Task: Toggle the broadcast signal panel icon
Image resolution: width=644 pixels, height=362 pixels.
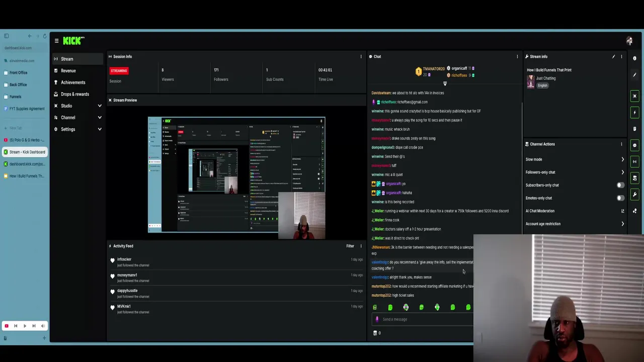Action: 634,161
